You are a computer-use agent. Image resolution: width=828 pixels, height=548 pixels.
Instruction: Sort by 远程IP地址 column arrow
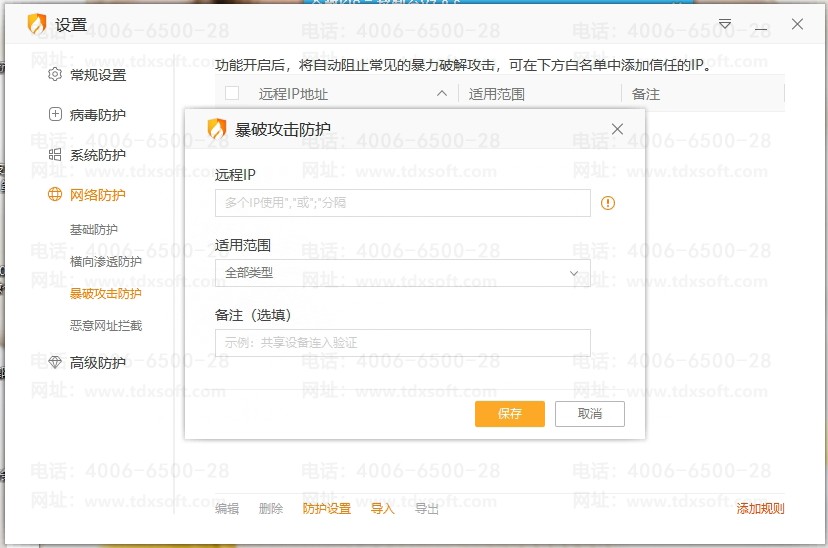tap(442, 94)
